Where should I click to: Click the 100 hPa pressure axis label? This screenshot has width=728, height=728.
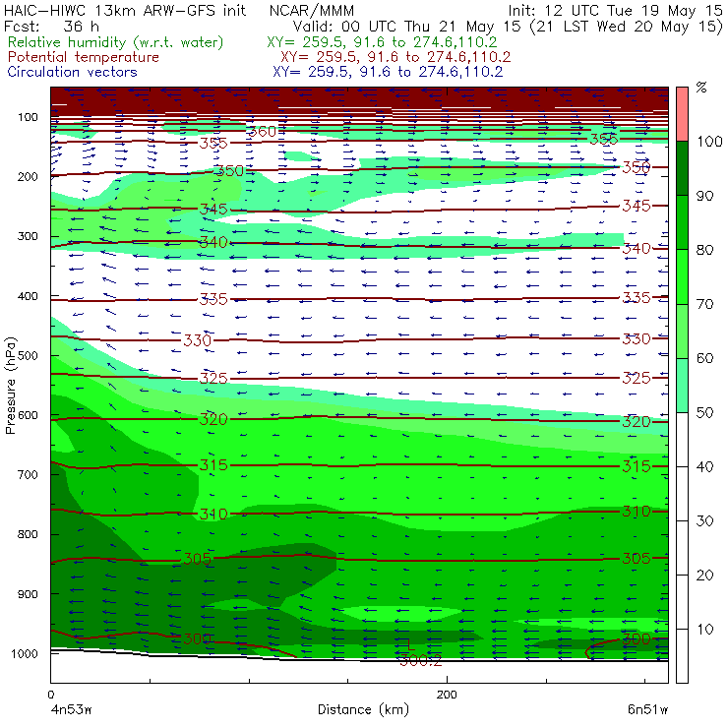coord(28,117)
